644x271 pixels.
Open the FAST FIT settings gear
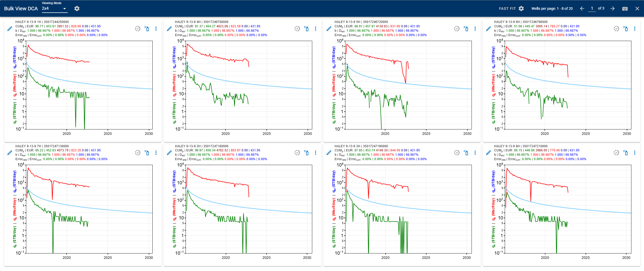(521, 9)
